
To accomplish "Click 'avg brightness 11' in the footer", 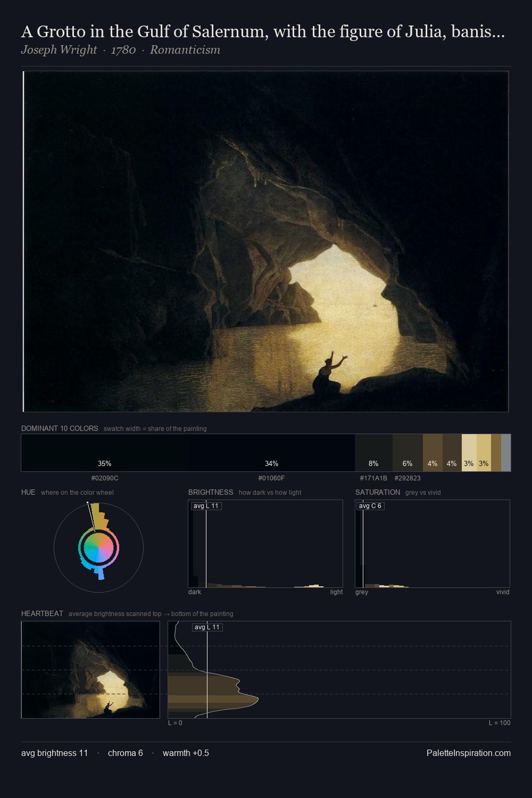I will [x=55, y=753].
